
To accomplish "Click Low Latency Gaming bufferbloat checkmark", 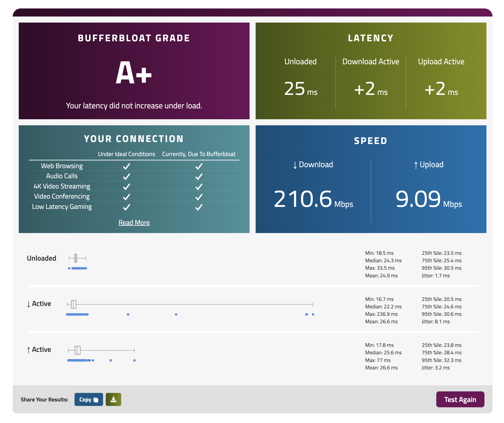I will (199, 207).
